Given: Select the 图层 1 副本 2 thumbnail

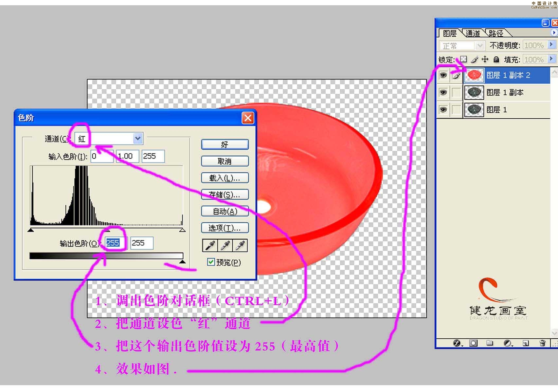Looking at the screenshot, I should (x=474, y=76).
